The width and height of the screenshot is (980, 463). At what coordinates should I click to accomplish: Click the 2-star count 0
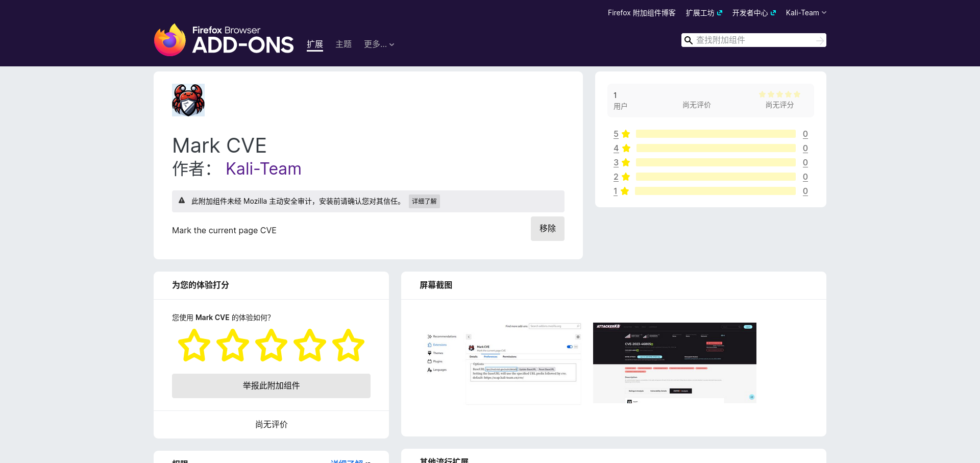coord(805,177)
